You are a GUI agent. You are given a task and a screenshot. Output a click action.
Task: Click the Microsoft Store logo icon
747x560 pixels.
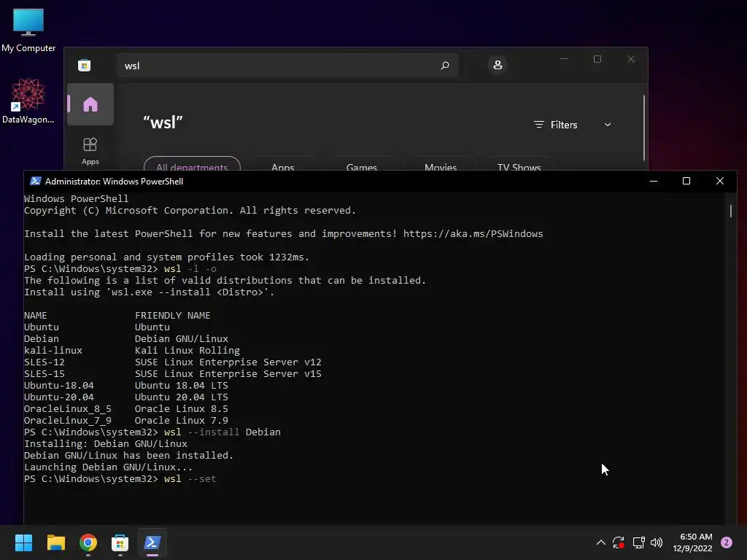(85, 65)
